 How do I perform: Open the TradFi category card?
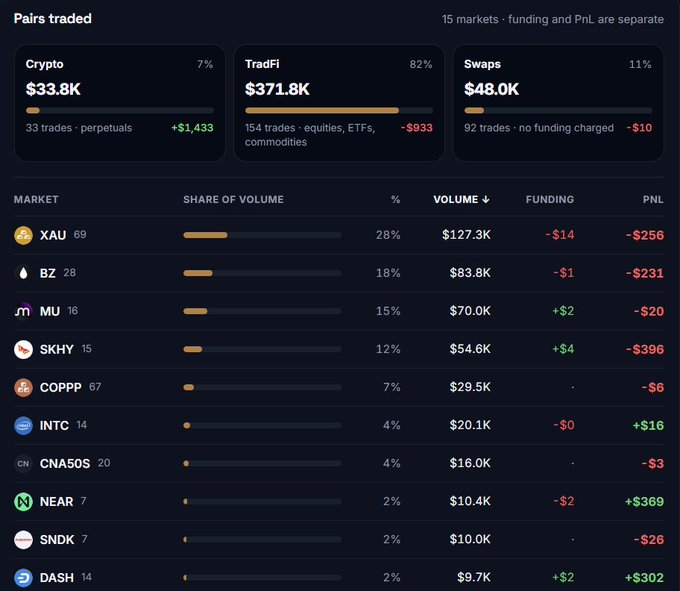click(x=339, y=103)
